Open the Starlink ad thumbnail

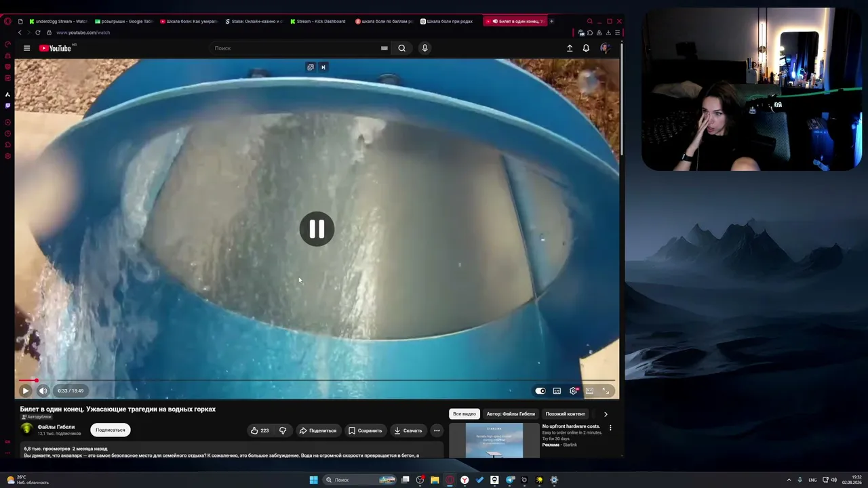pos(494,441)
